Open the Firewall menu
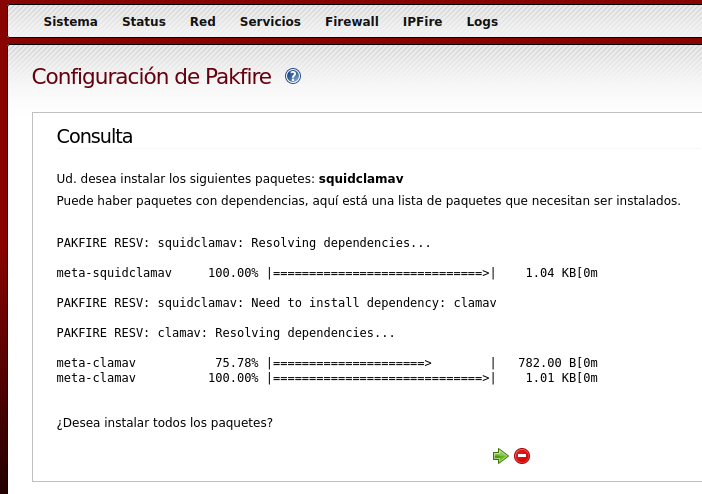Image resolution: width=702 pixels, height=494 pixels. point(351,21)
